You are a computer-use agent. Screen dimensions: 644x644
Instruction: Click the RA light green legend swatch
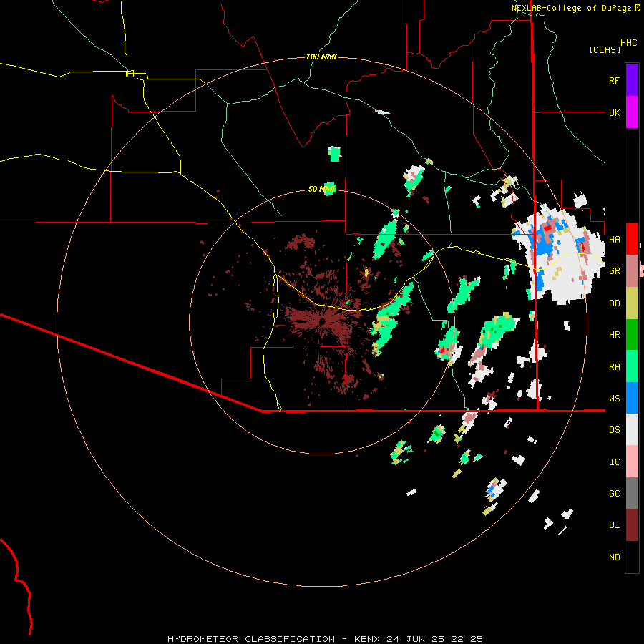coord(632,366)
